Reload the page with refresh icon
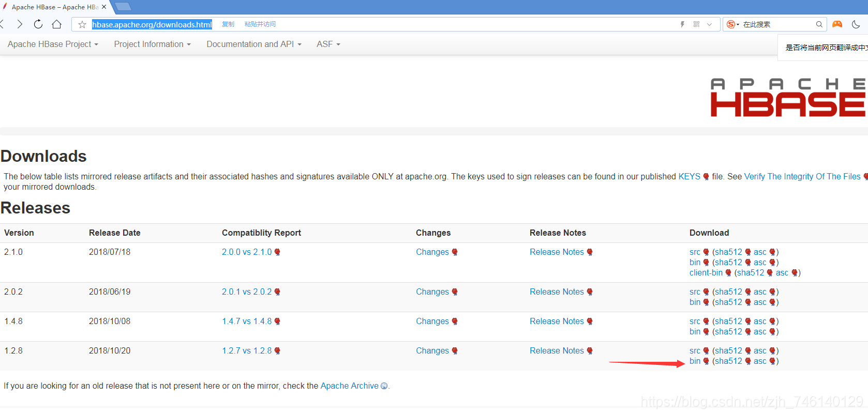Screen dimensions: 868x414 coord(38,24)
